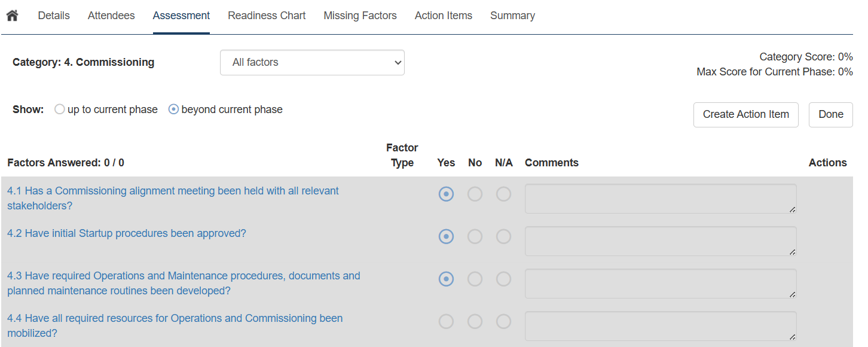Select 'up to current phase' radio option

pos(60,109)
